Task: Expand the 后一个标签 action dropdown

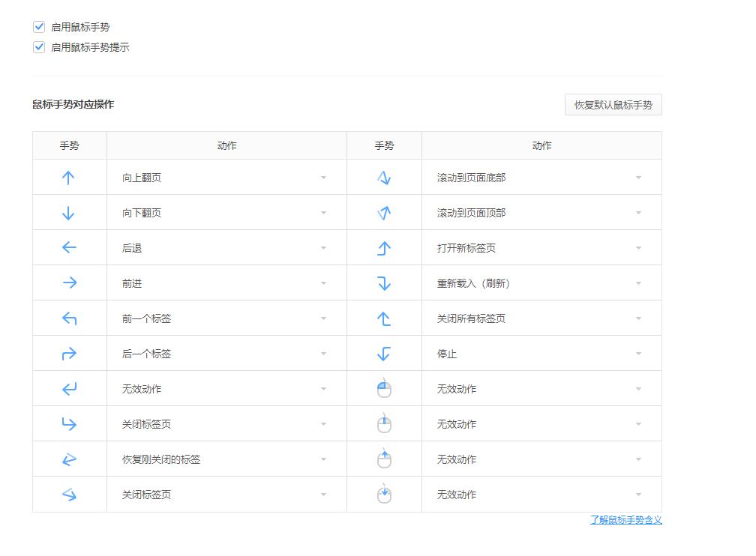Action: tap(226, 354)
